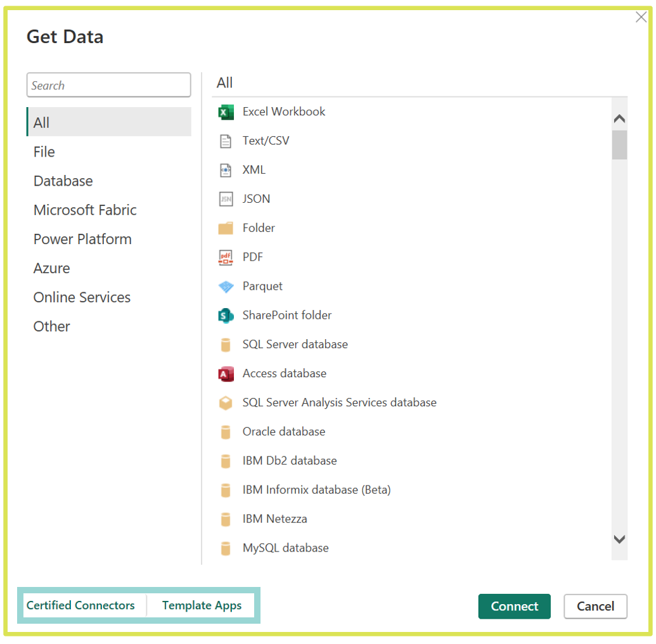Pick the SQL Server database label

click(x=295, y=344)
